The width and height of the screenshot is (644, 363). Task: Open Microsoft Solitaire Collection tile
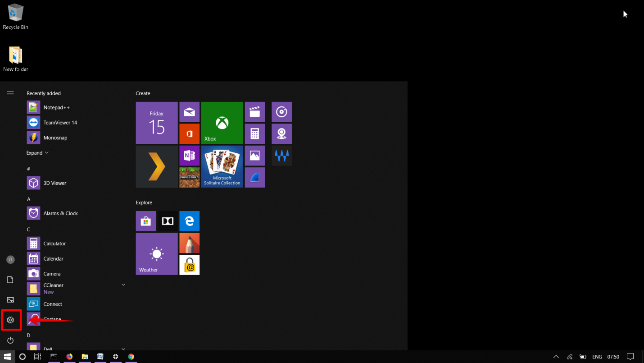pos(222,166)
